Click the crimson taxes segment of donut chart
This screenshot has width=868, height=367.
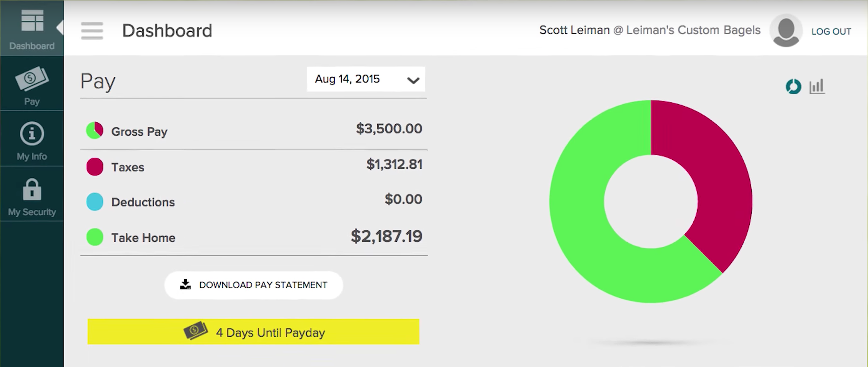click(x=717, y=180)
